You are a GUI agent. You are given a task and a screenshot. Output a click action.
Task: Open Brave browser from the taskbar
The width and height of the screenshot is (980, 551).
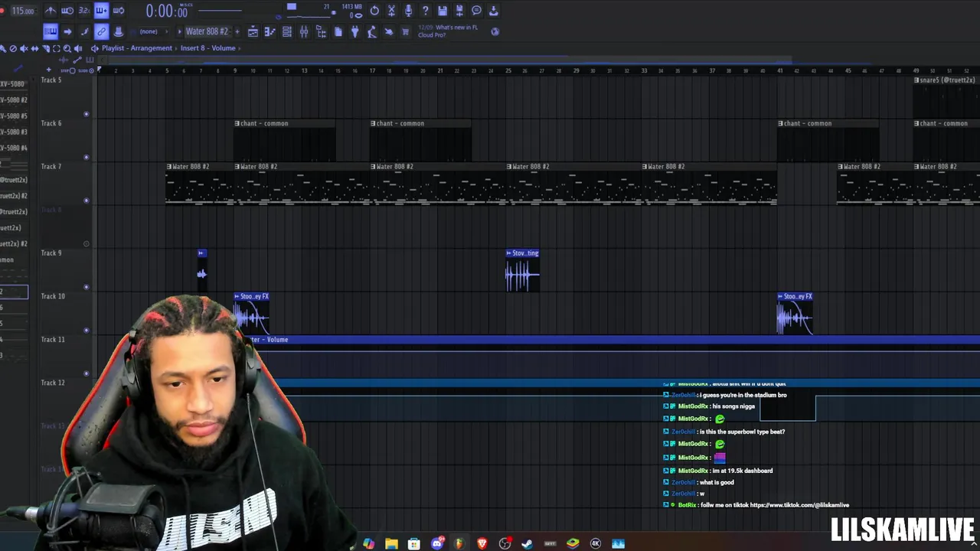(482, 543)
